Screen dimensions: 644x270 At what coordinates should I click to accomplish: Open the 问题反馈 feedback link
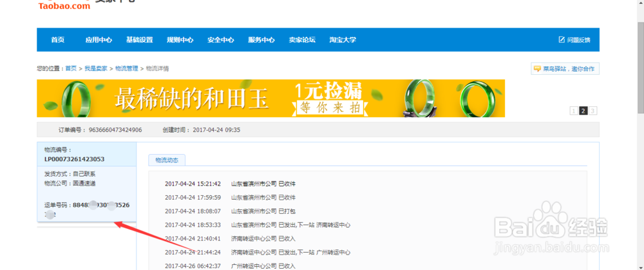tap(574, 40)
